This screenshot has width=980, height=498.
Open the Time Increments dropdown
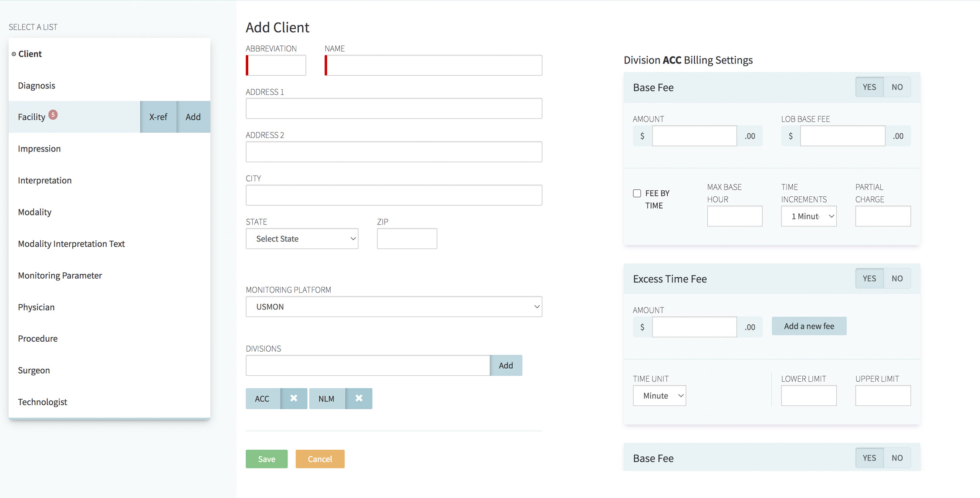coord(808,216)
